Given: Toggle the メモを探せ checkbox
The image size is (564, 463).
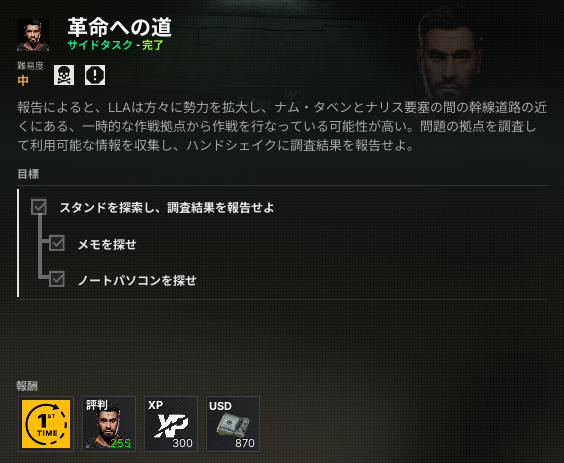Looking at the screenshot, I should pyautogui.click(x=57, y=243).
